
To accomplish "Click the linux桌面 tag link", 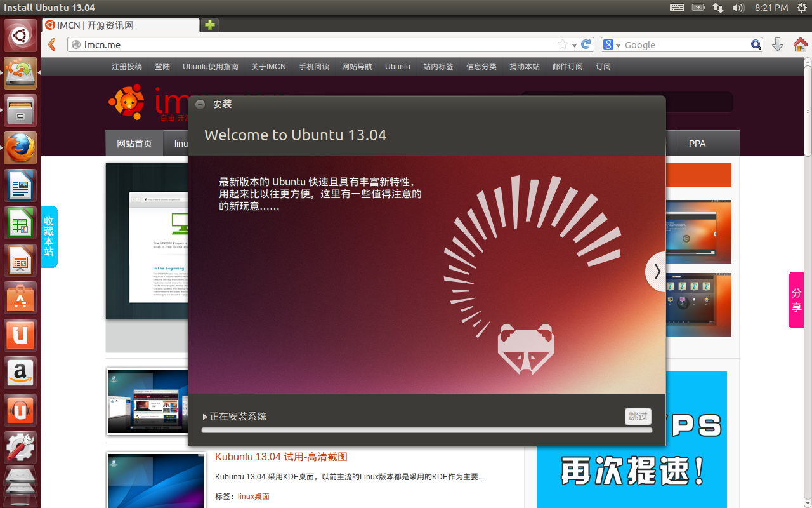I will [254, 497].
